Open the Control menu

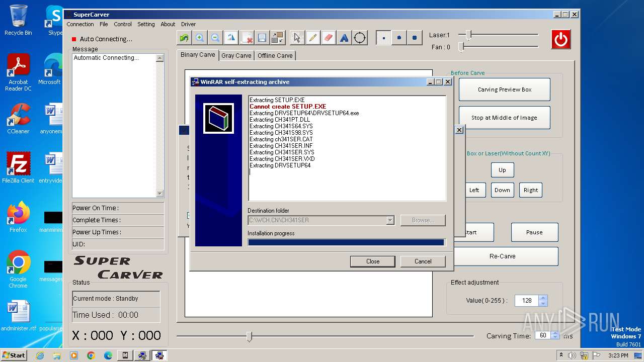pyautogui.click(x=123, y=24)
